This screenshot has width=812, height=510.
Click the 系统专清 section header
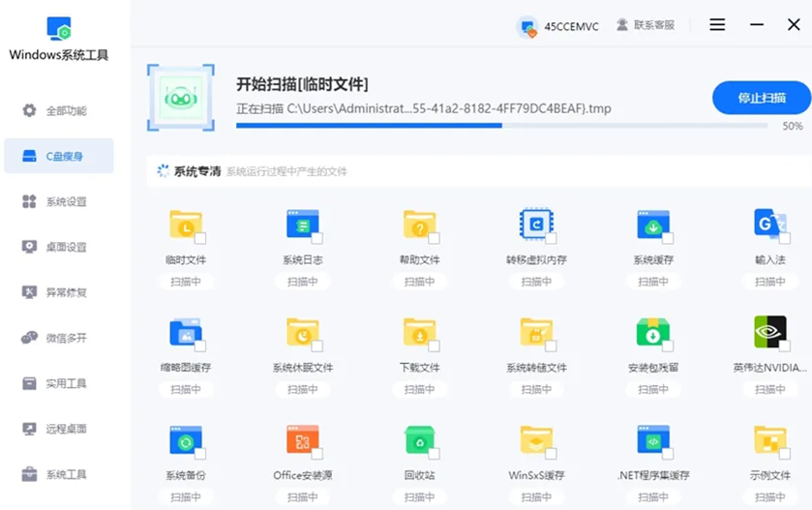coord(479,171)
